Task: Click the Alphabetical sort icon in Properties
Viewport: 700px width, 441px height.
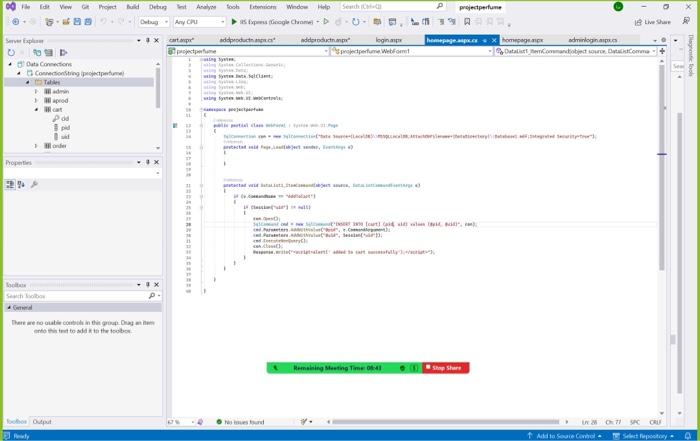Action: (x=21, y=184)
